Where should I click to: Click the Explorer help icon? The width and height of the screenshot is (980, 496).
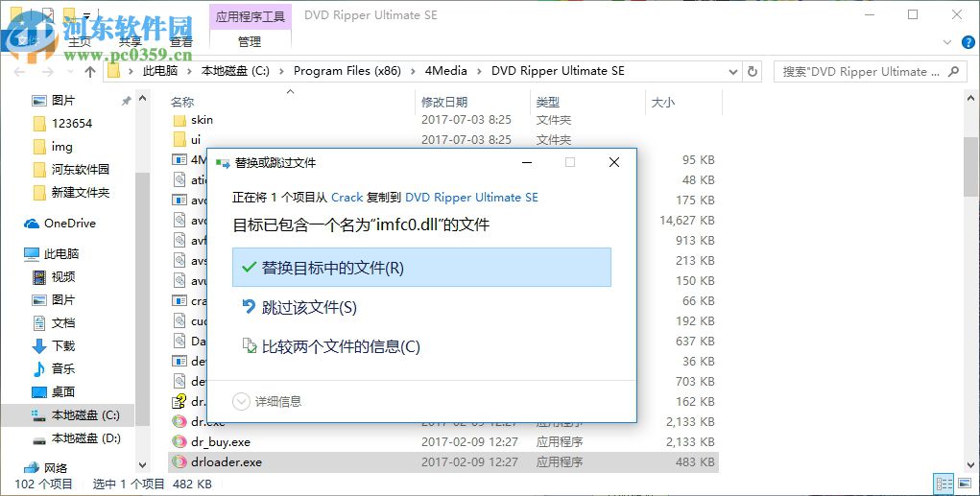[968, 42]
